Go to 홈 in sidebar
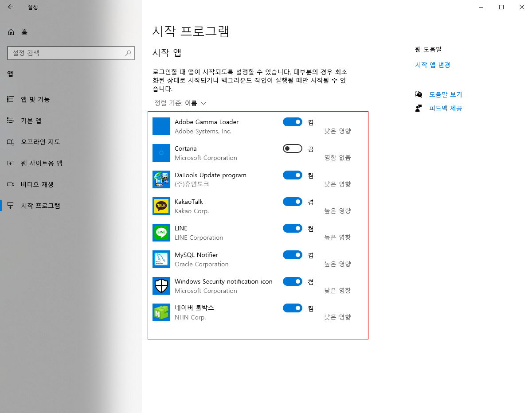The width and height of the screenshot is (532, 413). coord(71,32)
